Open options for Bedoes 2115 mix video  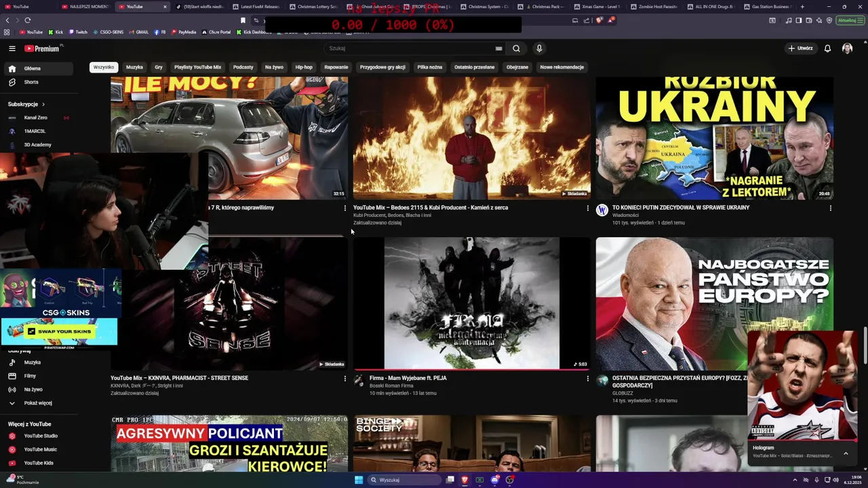[587, 208]
